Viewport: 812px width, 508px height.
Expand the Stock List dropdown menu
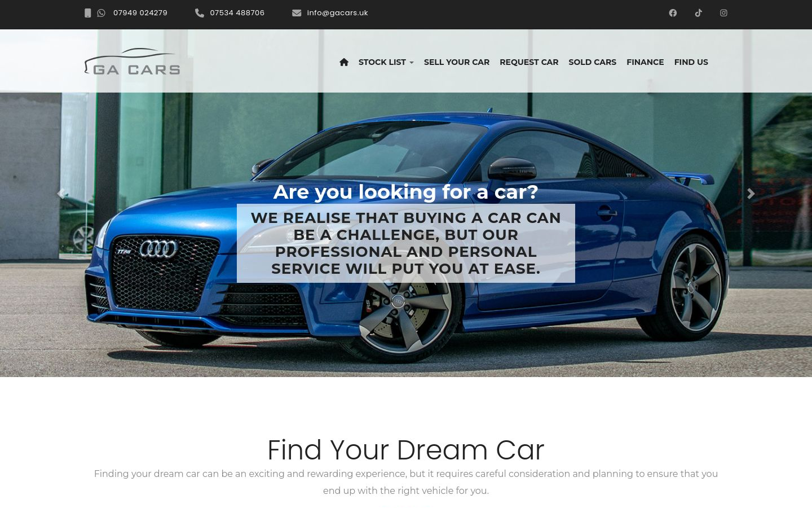386,62
